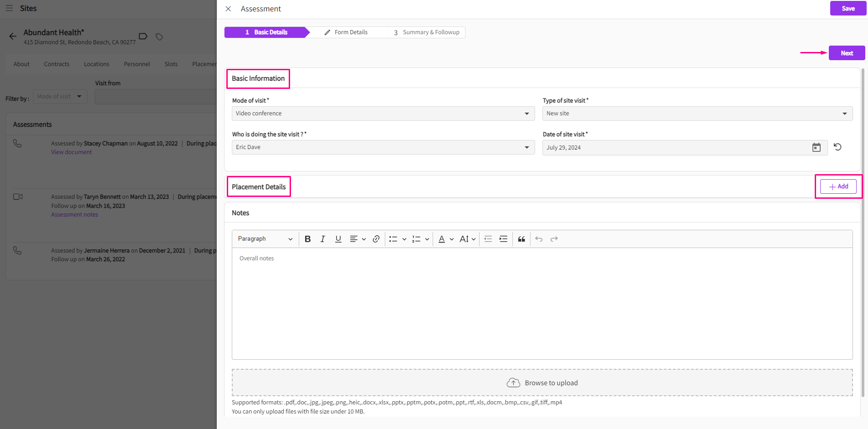Close the Assessment panel
The width and height of the screenshot is (868, 429).
(x=229, y=9)
